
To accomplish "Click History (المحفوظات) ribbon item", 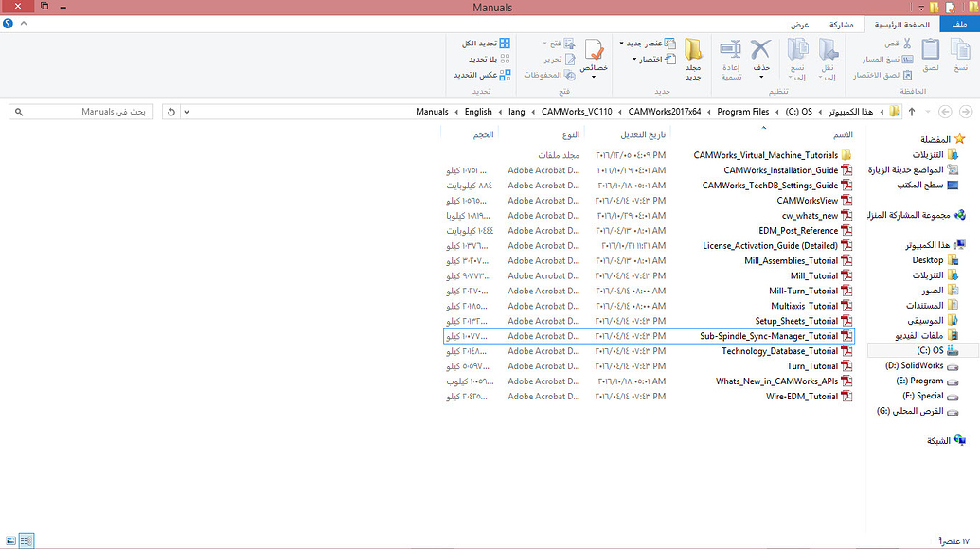I will 549,75.
